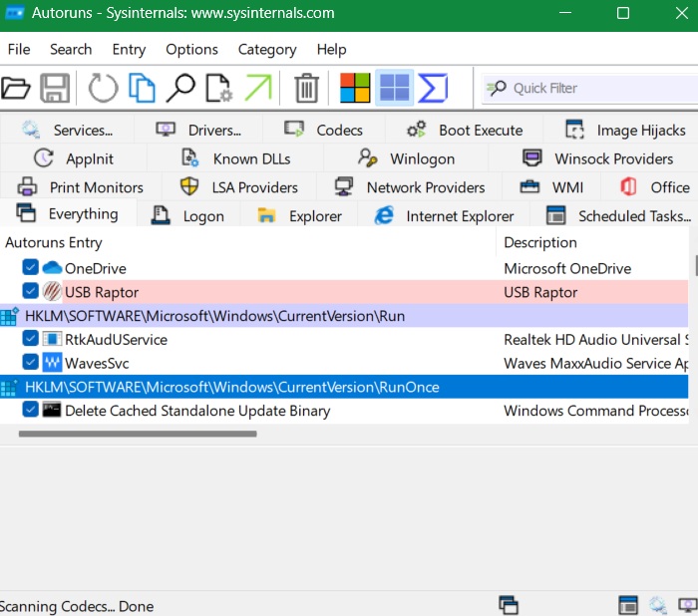Click the OneDrive cloud entry icon
Image resolution: width=698 pixels, height=616 pixels.
[x=52, y=268]
